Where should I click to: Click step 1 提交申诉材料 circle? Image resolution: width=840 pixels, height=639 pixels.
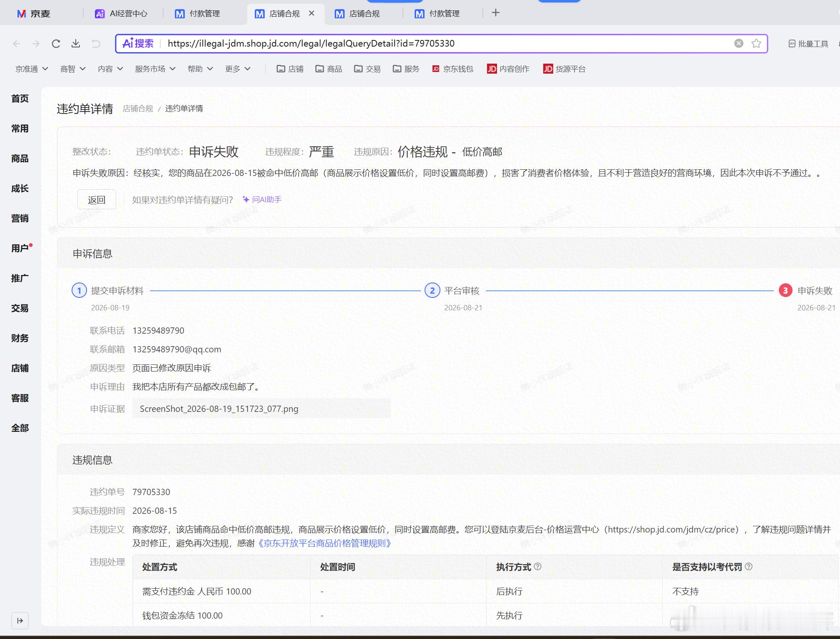point(79,290)
